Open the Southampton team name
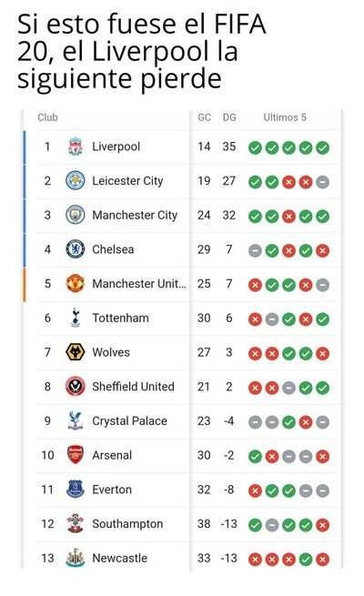This screenshot has height=596, width=364. pos(127,524)
